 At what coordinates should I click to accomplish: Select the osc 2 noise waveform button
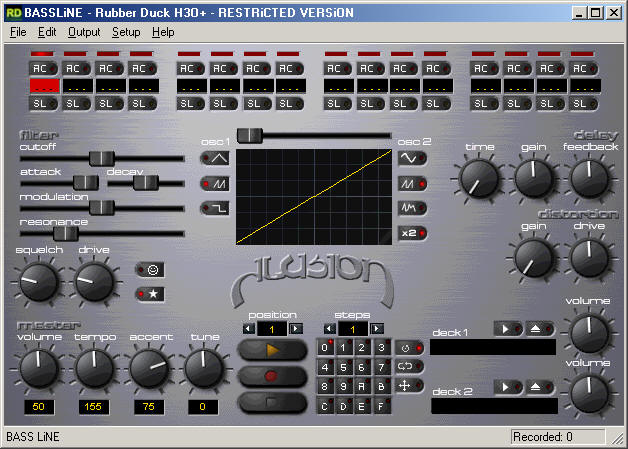pos(413,208)
